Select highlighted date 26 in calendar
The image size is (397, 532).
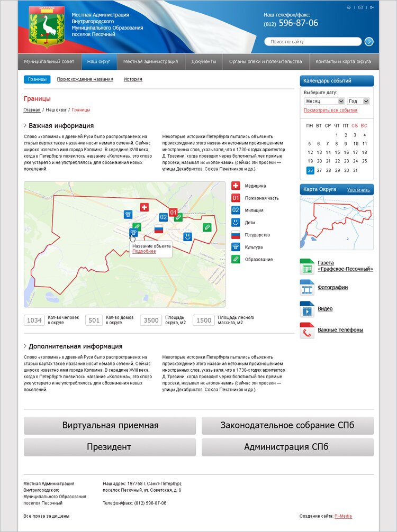click(x=310, y=170)
